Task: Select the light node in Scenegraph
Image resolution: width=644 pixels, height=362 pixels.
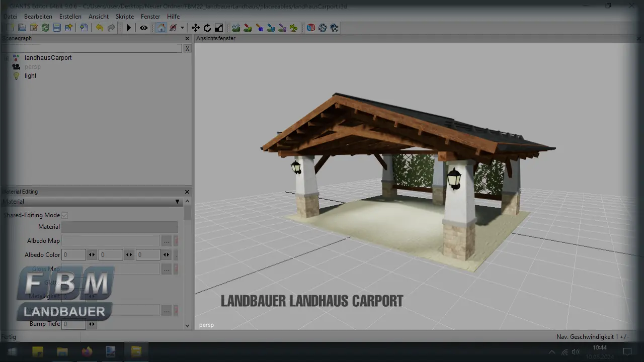Action: point(31,76)
